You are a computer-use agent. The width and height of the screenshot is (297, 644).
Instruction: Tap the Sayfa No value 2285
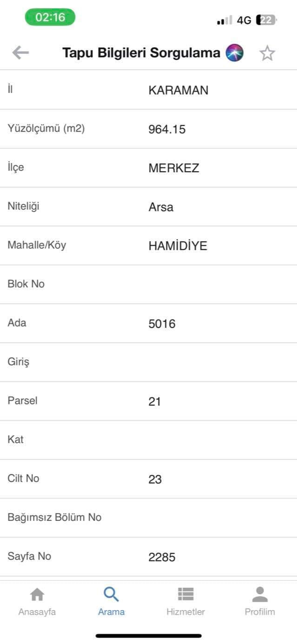[162, 557]
